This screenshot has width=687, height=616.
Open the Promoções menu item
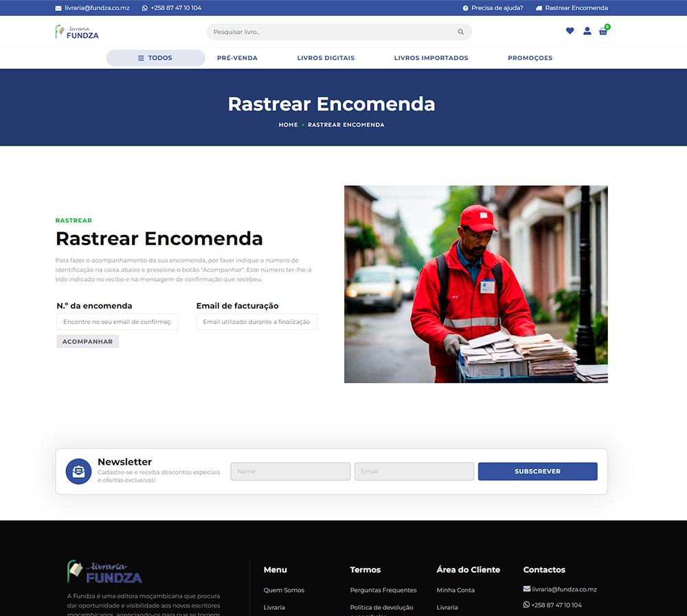(x=530, y=58)
